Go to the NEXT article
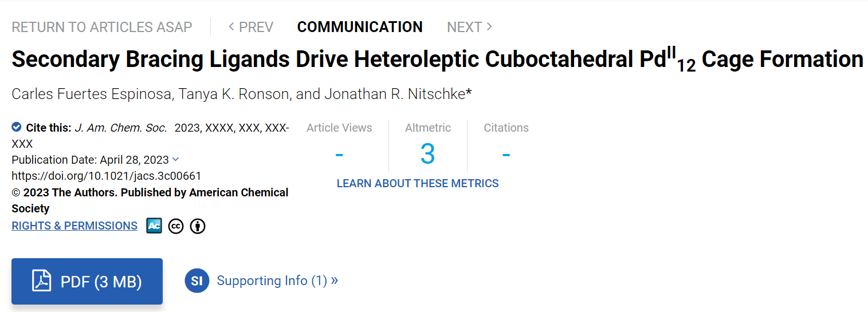The width and height of the screenshot is (868, 312). coord(470,27)
